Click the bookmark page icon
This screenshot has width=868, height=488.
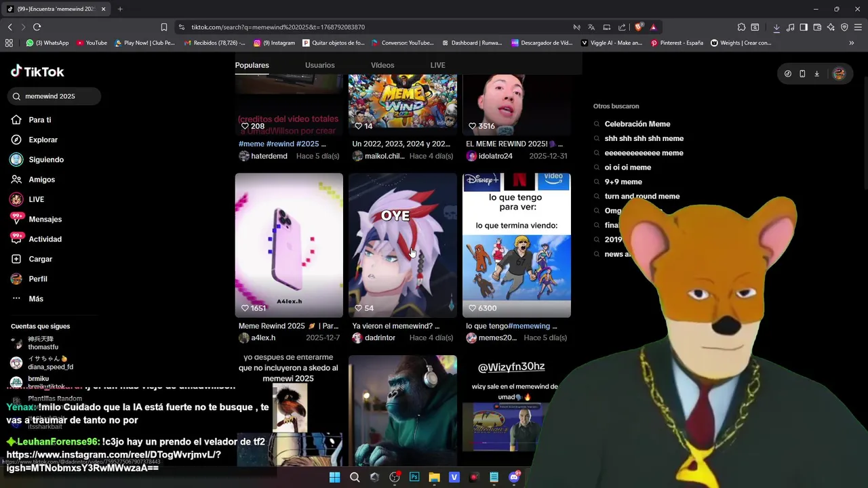[x=163, y=27]
